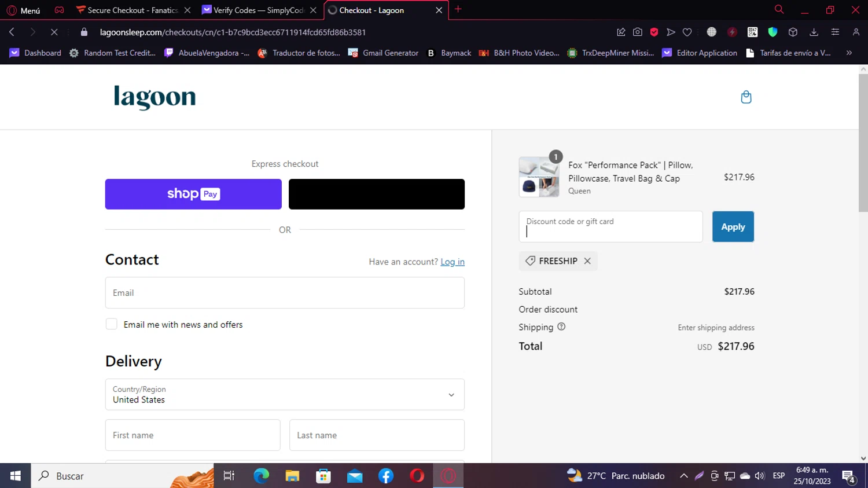
Task: Click the shipping info question mark icon
Action: 561,326
